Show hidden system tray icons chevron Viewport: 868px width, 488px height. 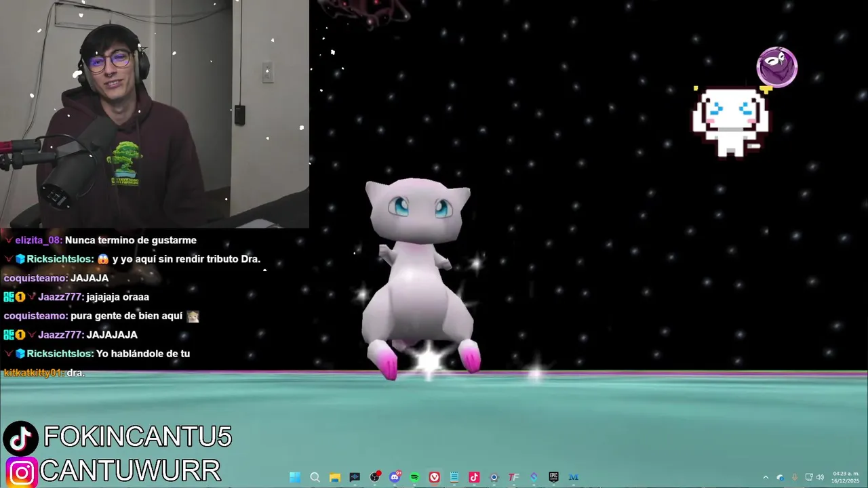(x=766, y=477)
